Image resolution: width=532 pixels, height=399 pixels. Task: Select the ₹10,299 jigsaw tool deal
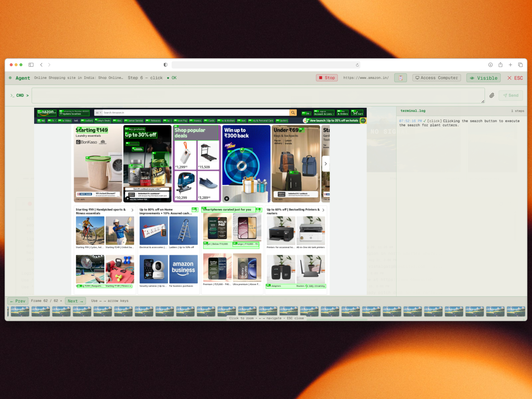coord(185,186)
